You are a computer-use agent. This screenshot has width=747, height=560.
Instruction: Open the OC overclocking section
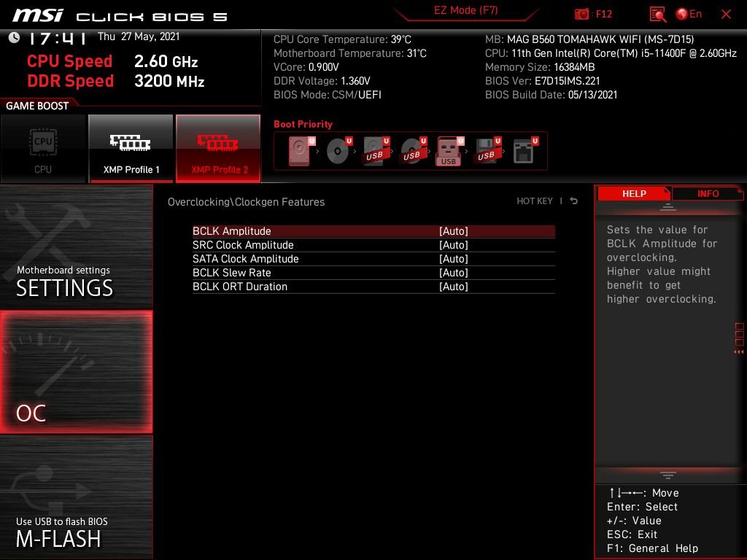(76, 373)
